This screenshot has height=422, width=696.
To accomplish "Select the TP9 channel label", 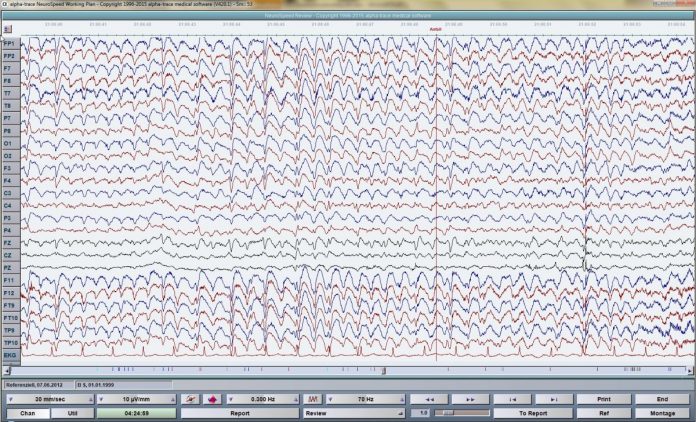I will tap(11, 330).
